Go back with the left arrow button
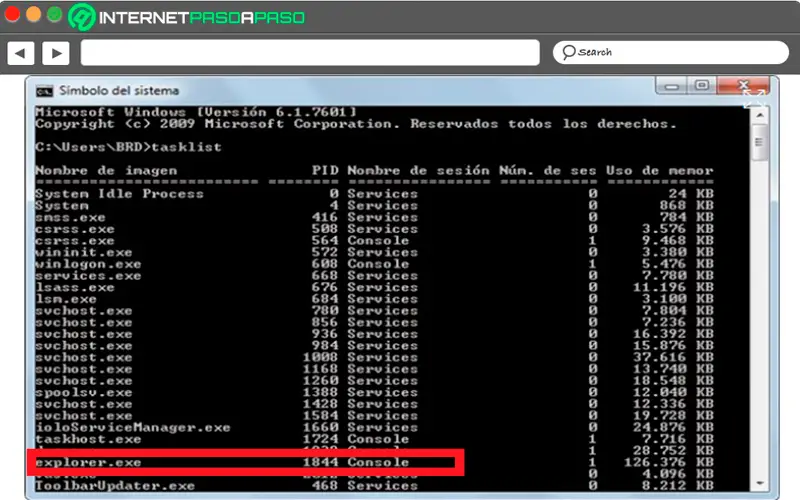 coord(21,53)
